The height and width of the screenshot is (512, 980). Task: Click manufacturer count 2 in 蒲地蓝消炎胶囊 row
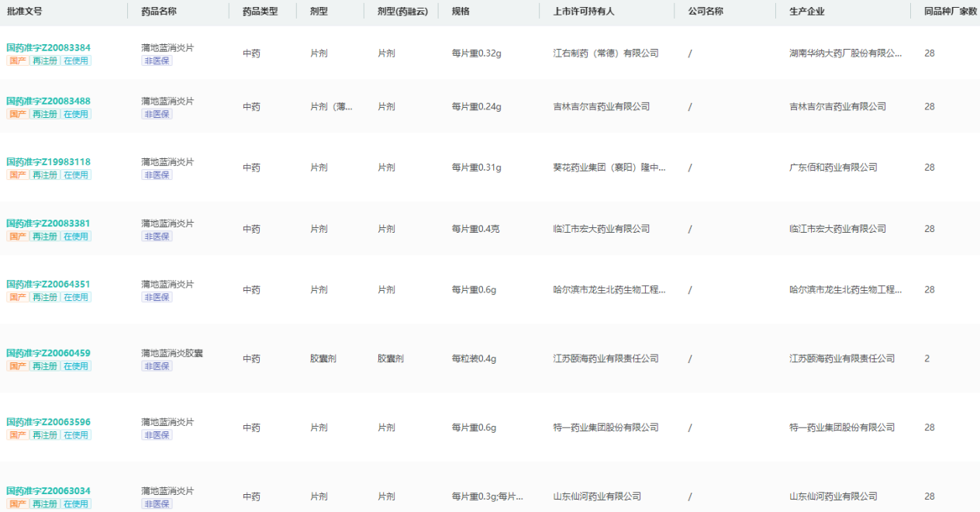[x=927, y=359]
